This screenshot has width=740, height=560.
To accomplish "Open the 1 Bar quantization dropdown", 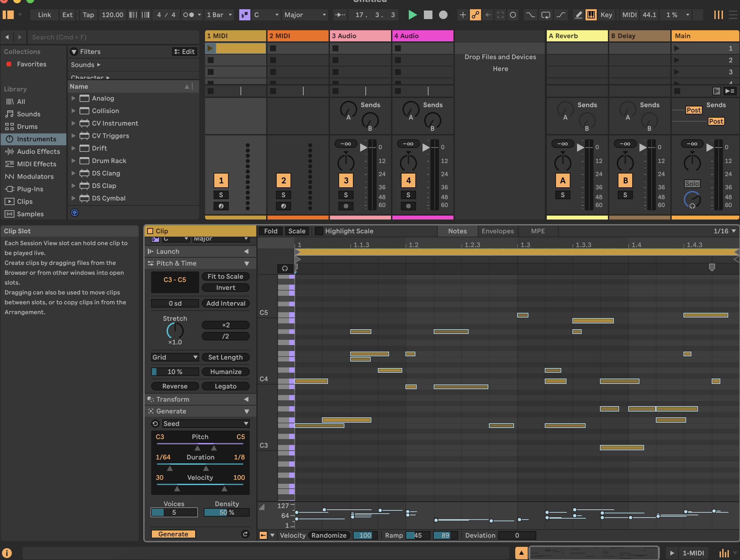I will pyautogui.click(x=220, y=15).
